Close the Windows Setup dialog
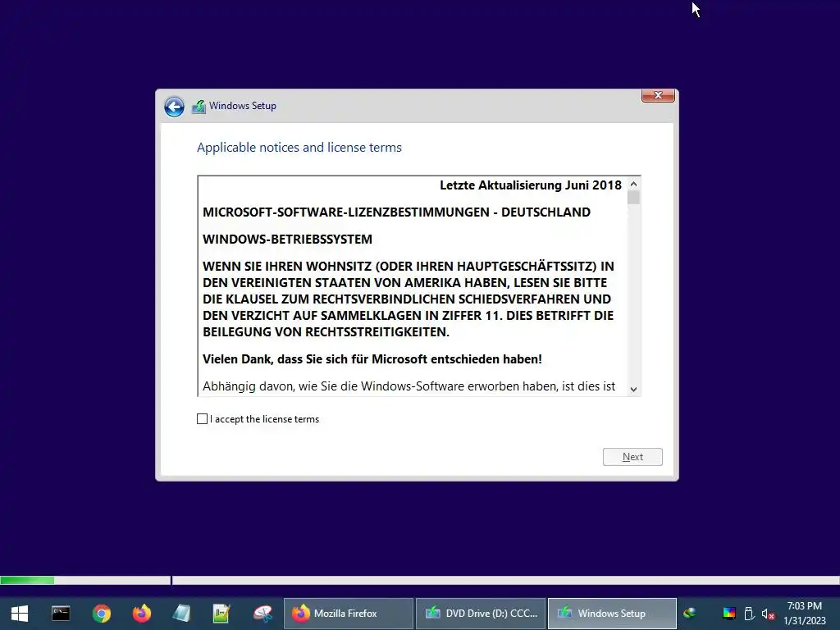 pyautogui.click(x=658, y=95)
